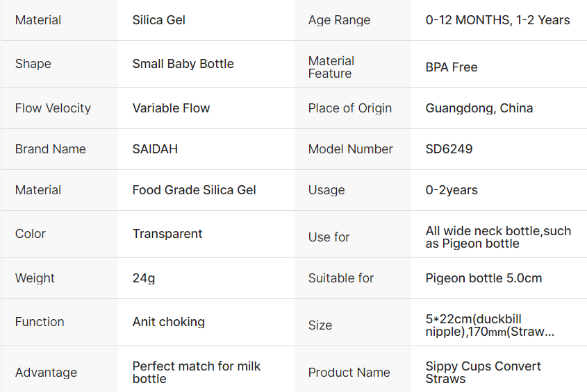Select the 'Place of Origin' label
This screenshot has height=392, width=587.
pos(349,108)
